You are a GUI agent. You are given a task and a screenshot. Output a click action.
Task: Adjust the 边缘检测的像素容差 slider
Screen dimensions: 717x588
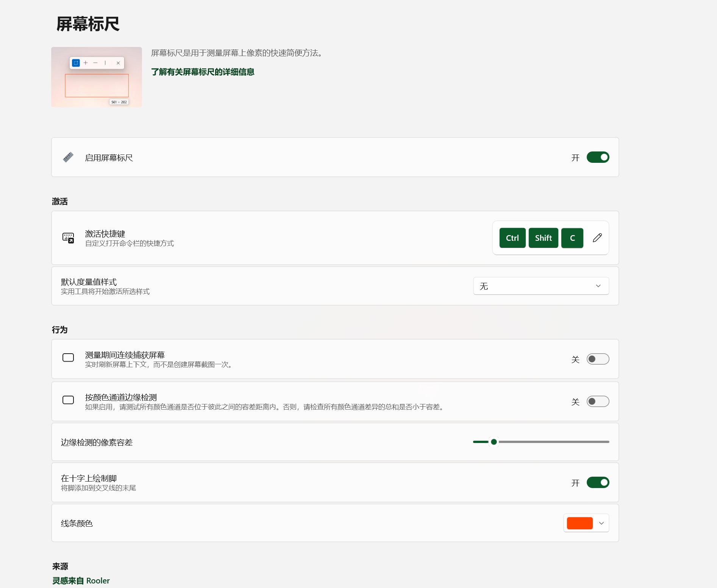click(x=494, y=441)
